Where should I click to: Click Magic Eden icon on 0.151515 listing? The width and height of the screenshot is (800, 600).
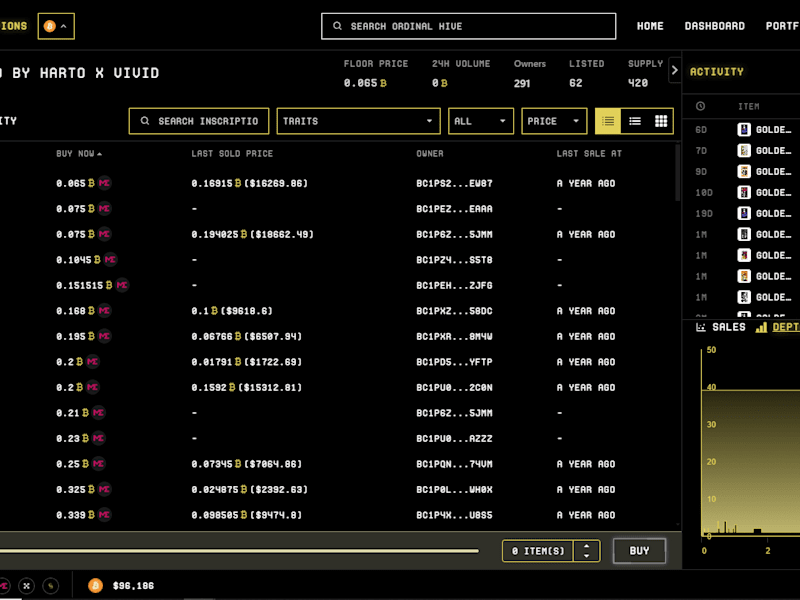coord(122,285)
